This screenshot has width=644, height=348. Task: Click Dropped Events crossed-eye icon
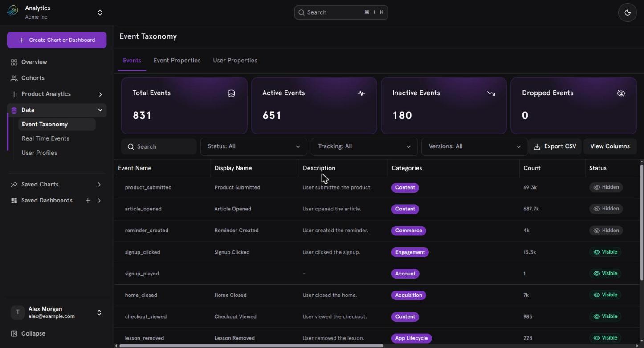coord(621,93)
